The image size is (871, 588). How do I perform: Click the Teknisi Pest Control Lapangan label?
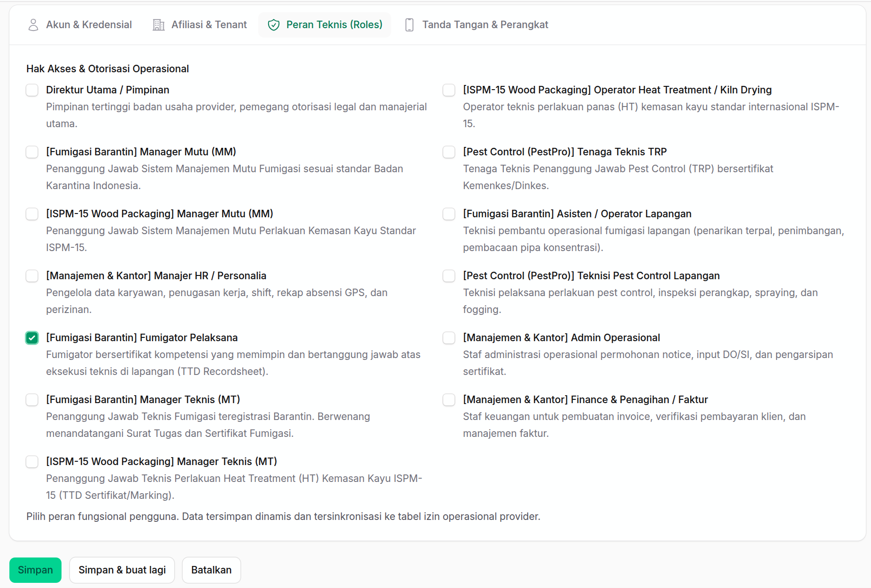pos(592,276)
